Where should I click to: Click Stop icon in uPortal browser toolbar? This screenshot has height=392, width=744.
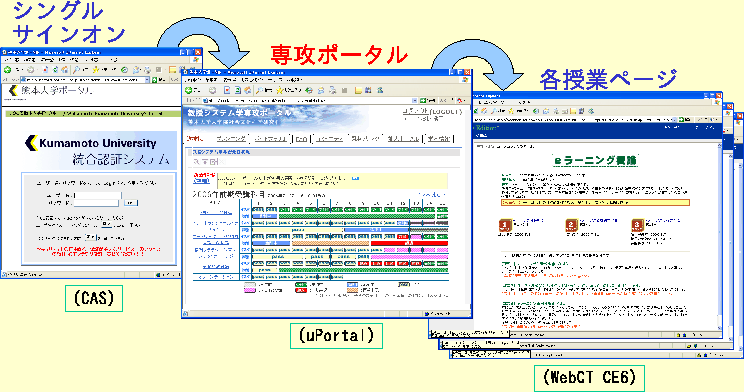227,90
